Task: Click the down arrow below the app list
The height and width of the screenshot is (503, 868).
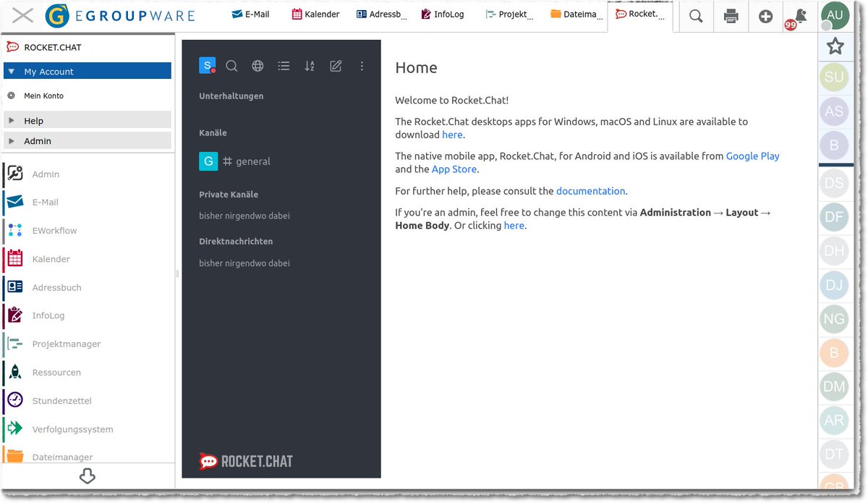Action: (87, 476)
